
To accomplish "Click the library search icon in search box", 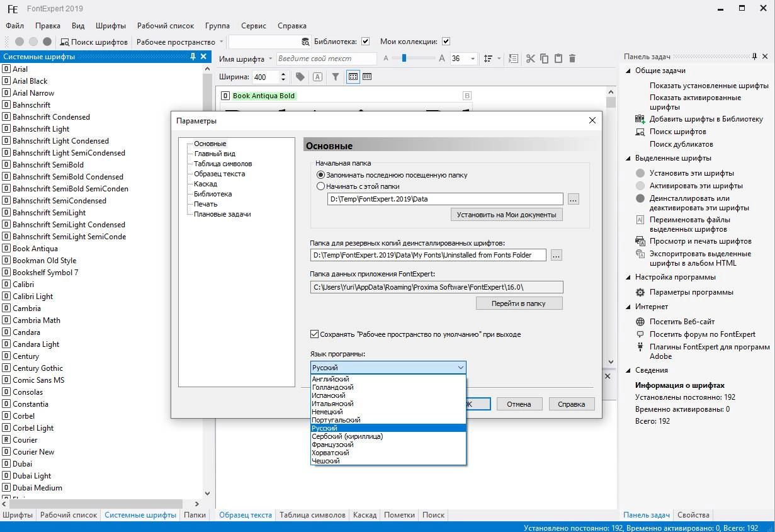I will coord(306,42).
